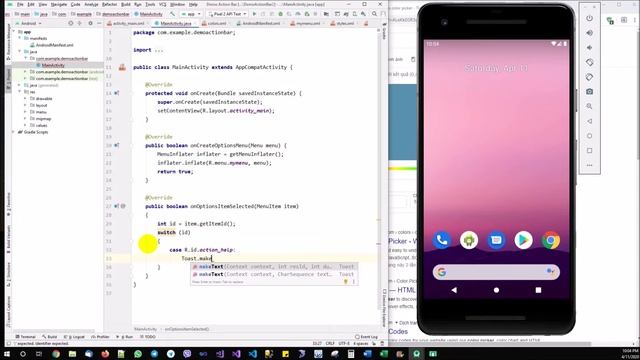Viewport: 640px width, 360px height.
Task: Open Messages app on emulator home screen
Action: click(x=496, y=240)
